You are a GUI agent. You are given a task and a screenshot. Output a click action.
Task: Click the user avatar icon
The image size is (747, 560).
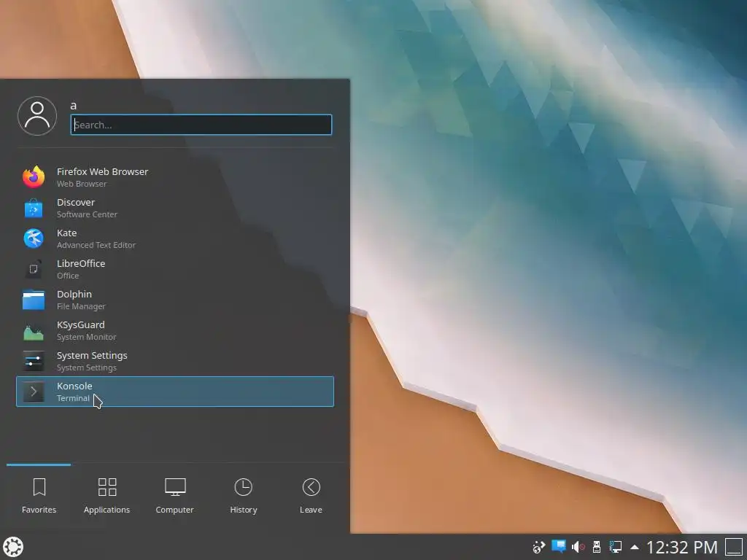(x=37, y=116)
